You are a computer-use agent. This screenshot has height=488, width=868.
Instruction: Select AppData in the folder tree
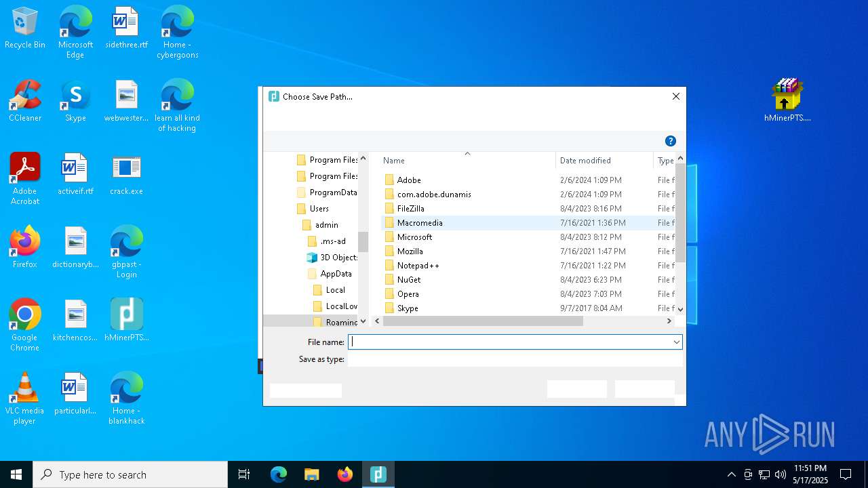[x=330, y=274]
